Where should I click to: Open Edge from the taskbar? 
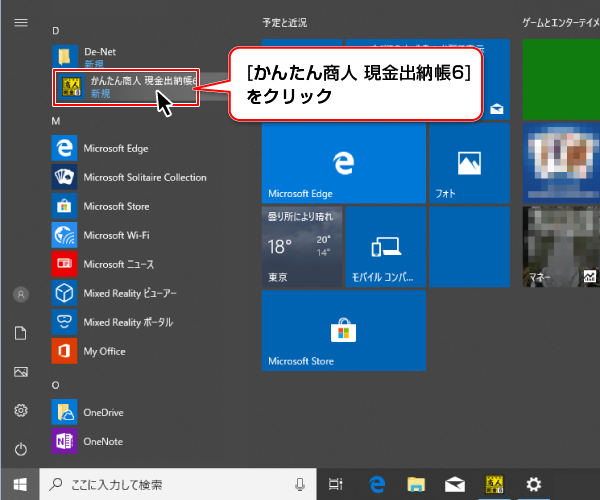click(377, 484)
